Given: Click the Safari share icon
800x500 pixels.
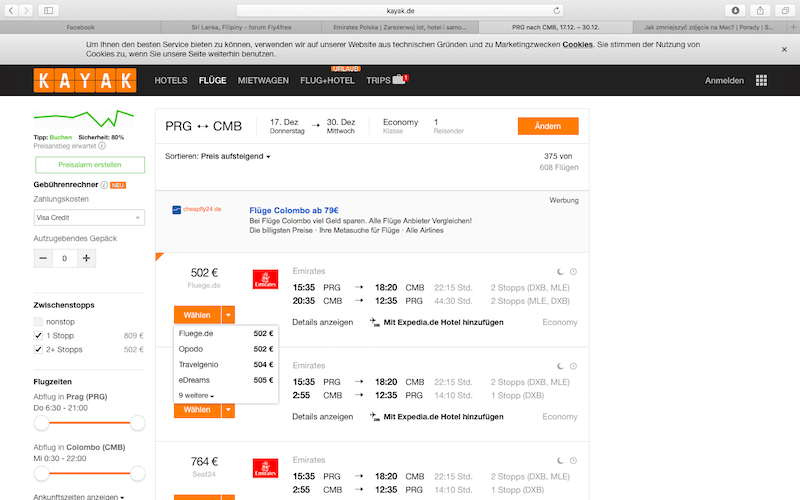Looking at the screenshot, I should click(760, 10).
